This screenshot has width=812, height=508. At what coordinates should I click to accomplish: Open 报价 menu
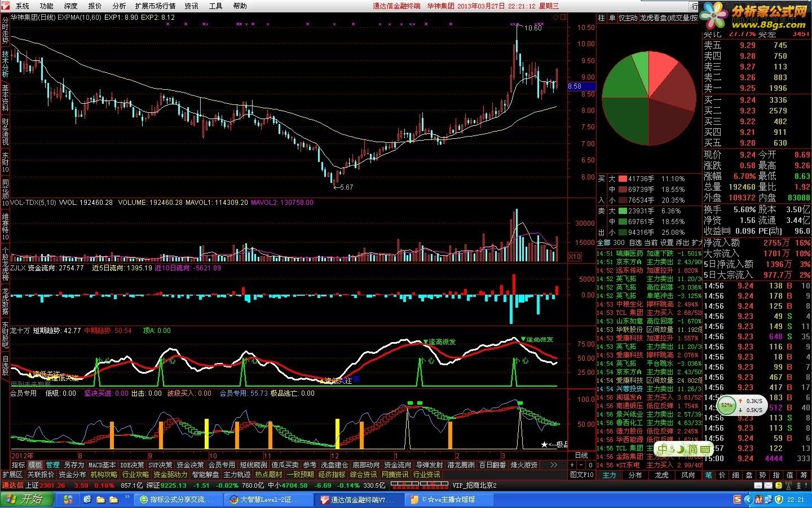[95, 6]
